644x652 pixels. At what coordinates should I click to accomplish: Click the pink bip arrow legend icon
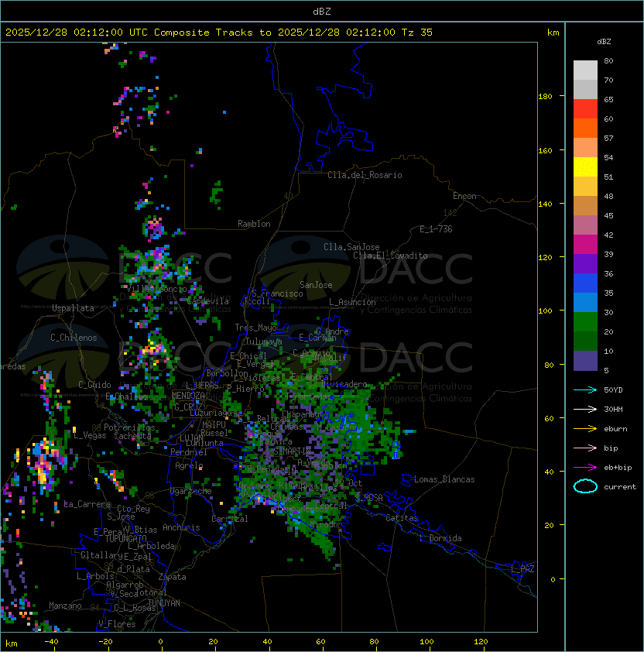[x=585, y=448]
